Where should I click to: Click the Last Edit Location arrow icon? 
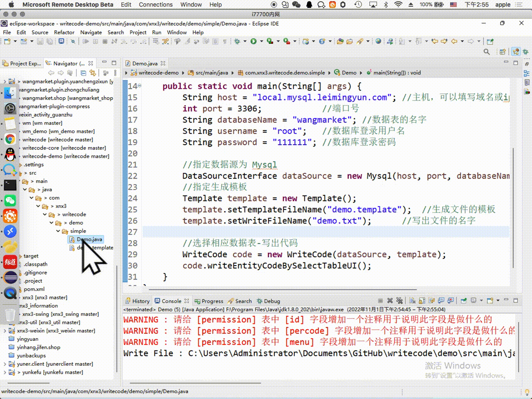click(434, 41)
